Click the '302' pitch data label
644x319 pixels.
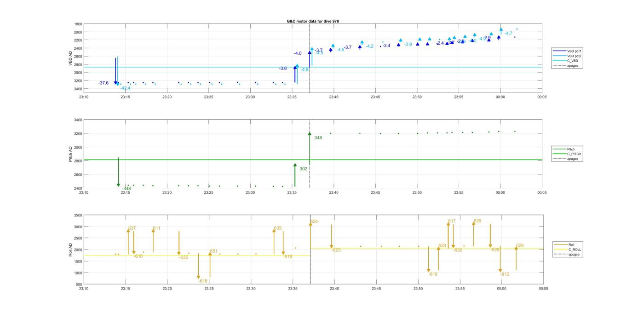(303, 169)
